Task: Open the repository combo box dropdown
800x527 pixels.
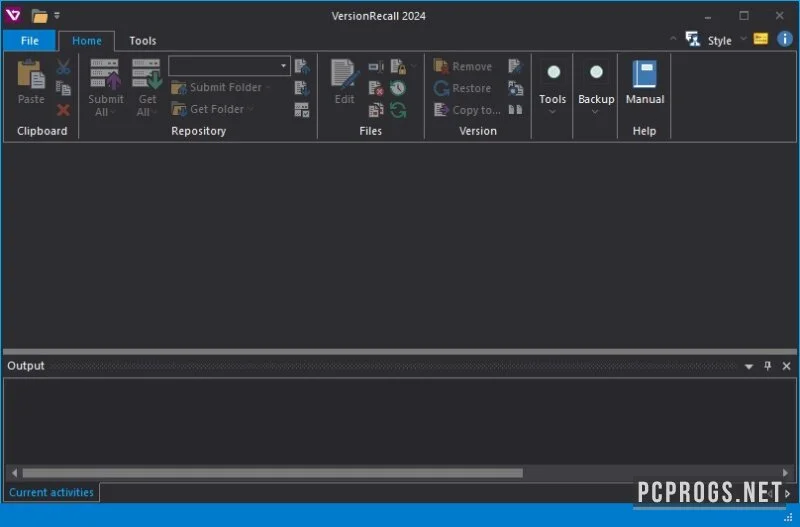Action: [x=283, y=66]
